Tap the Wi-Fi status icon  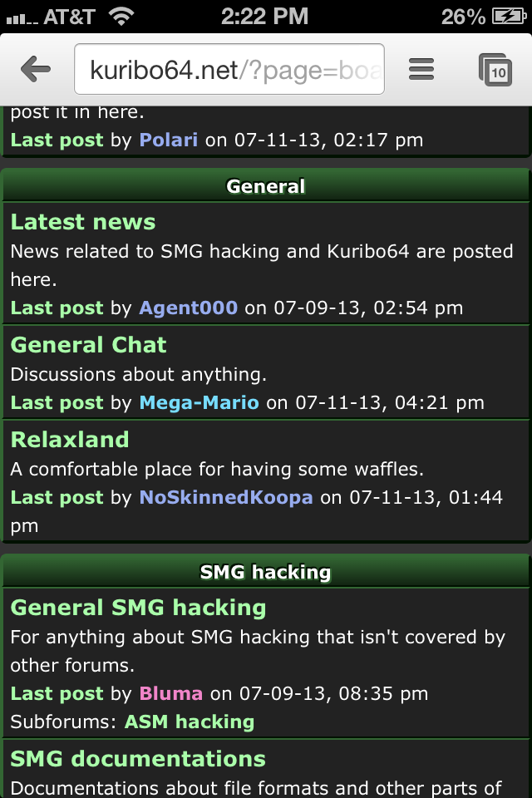(x=121, y=17)
